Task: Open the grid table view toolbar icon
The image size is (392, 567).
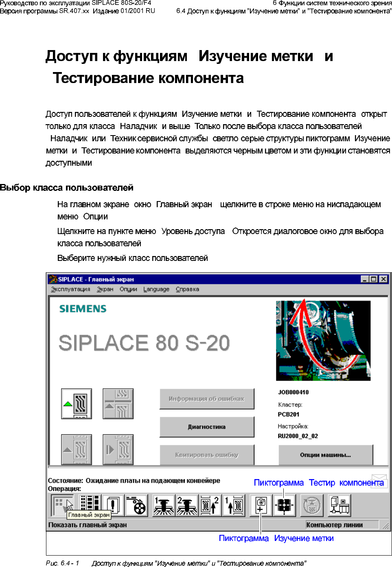Action: pos(90,506)
